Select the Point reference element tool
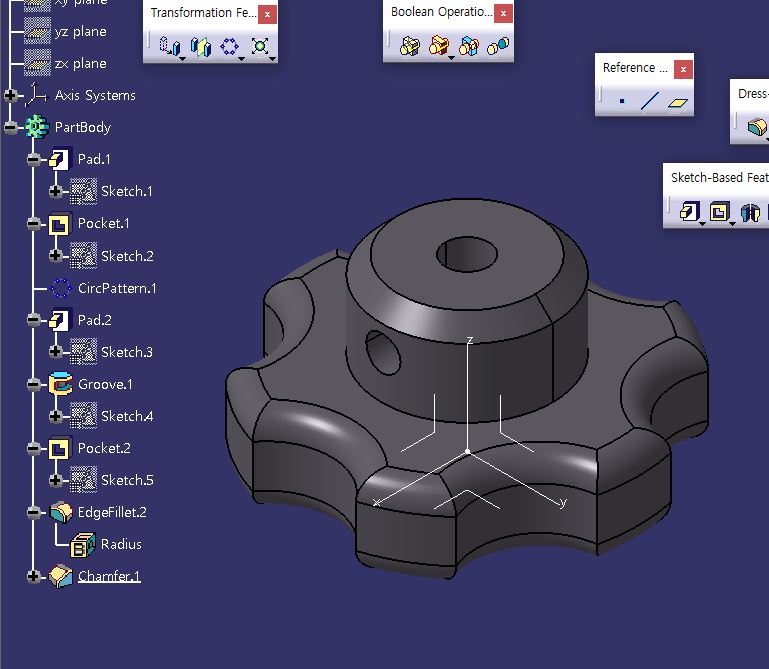 point(622,102)
